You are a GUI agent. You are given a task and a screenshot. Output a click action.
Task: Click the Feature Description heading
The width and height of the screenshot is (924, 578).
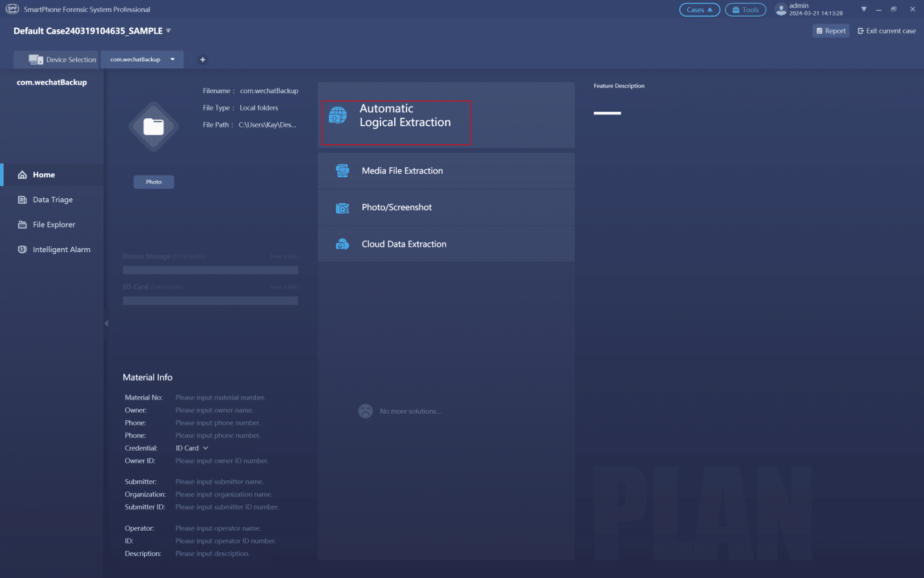point(619,86)
